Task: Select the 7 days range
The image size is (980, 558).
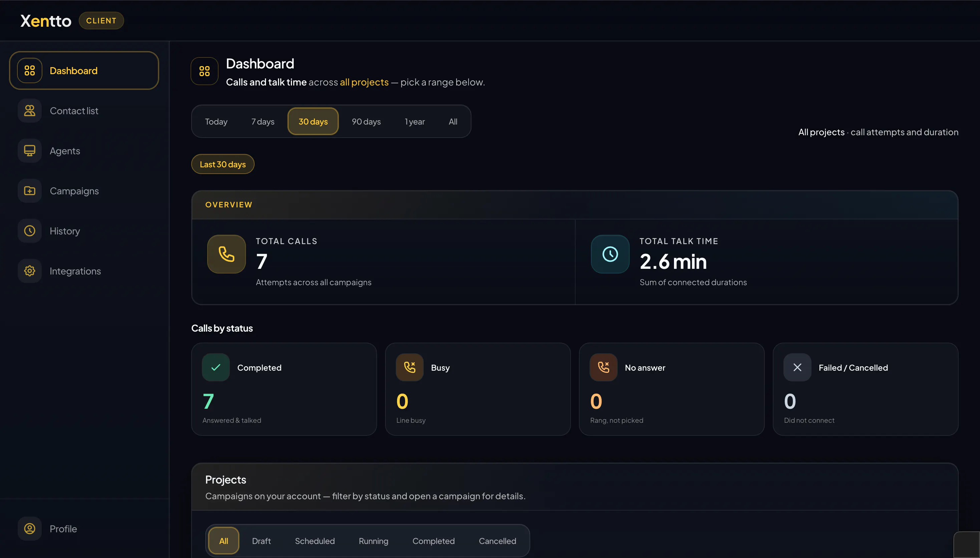Action: (263, 122)
